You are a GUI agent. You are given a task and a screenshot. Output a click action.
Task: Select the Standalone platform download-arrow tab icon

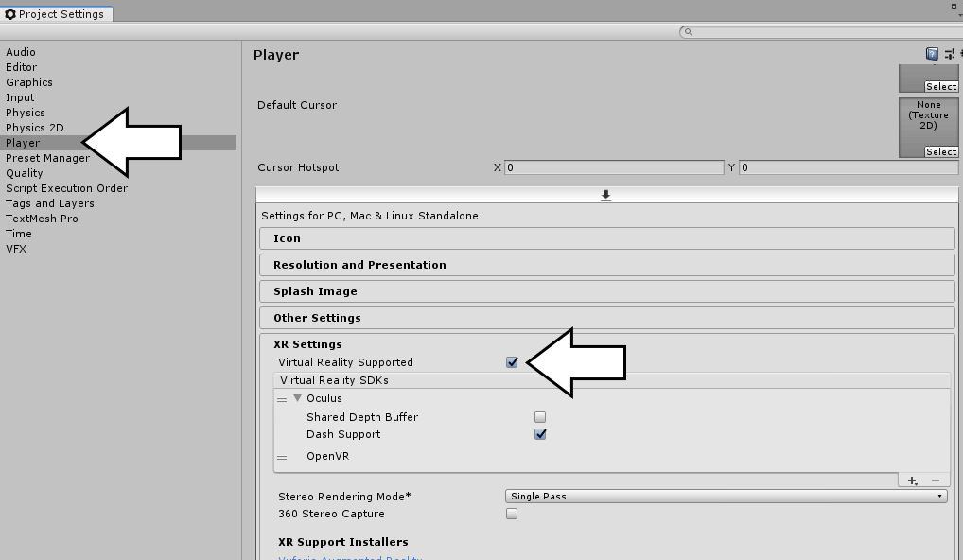tap(605, 195)
